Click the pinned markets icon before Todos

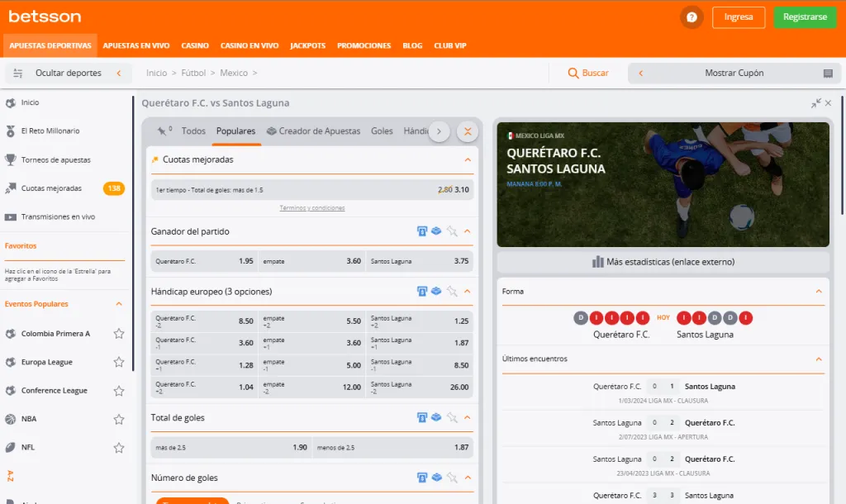click(163, 131)
